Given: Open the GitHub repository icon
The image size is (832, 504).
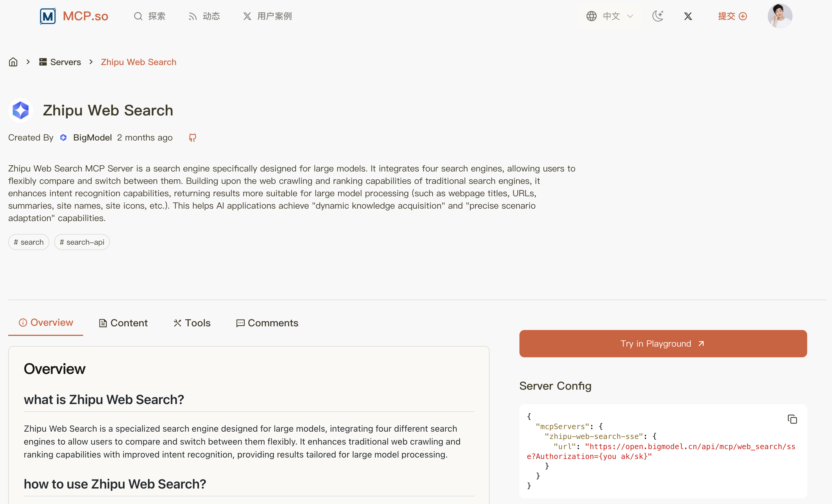Looking at the screenshot, I should pyautogui.click(x=192, y=138).
